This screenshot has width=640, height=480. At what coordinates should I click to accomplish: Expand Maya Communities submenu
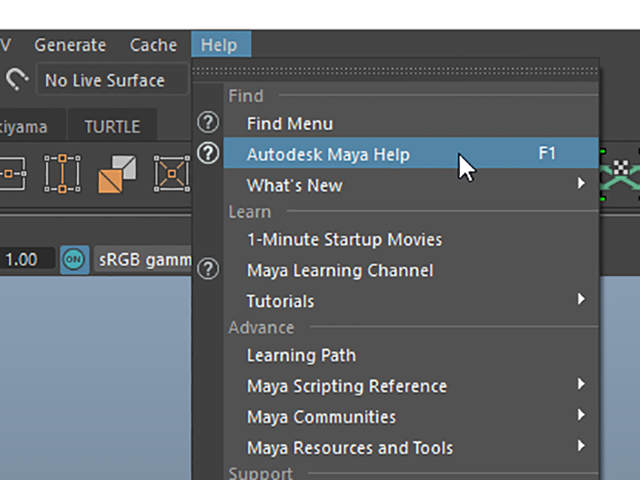tap(411, 417)
